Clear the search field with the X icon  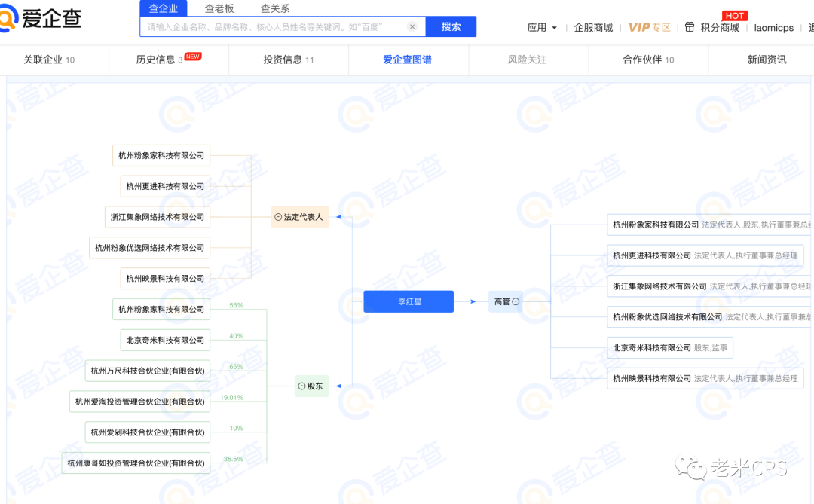[412, 26]
